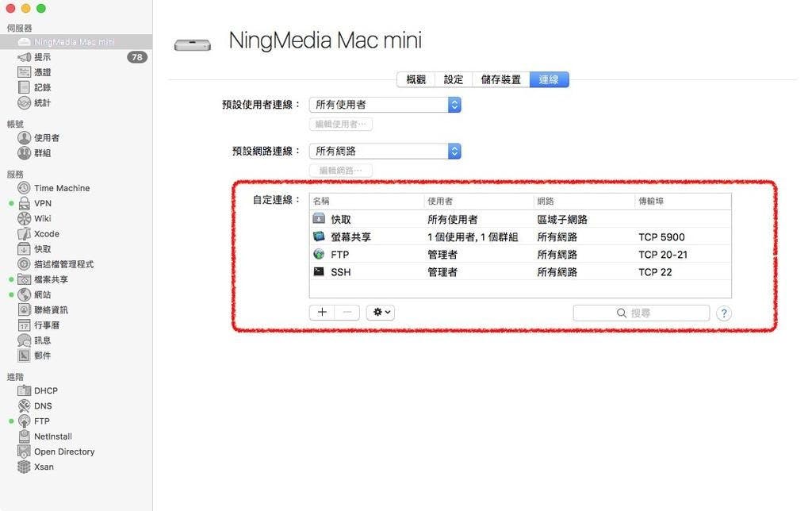Click the 搜尋 search field

pyautogui.click(x=641, y=313)
